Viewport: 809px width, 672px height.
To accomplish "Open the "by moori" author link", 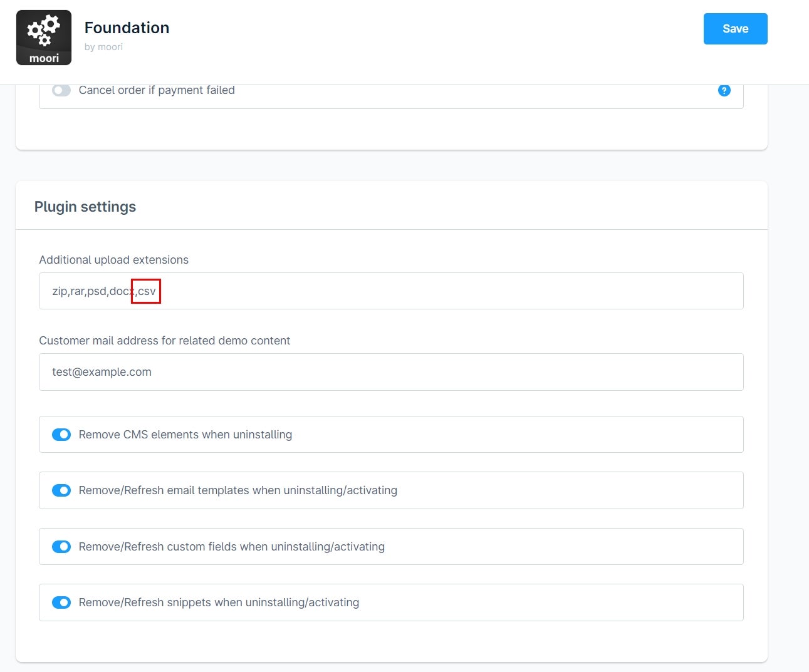I will [x=103, y=47].
